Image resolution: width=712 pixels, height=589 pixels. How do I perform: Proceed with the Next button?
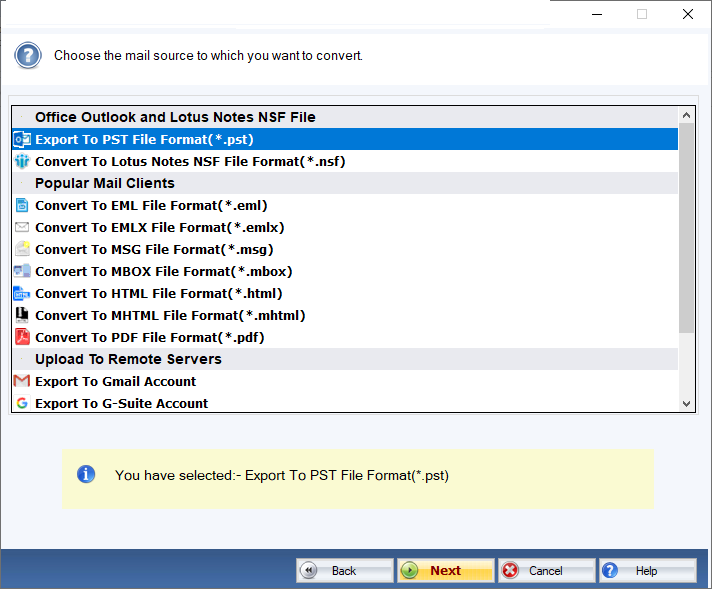point(445,570)
